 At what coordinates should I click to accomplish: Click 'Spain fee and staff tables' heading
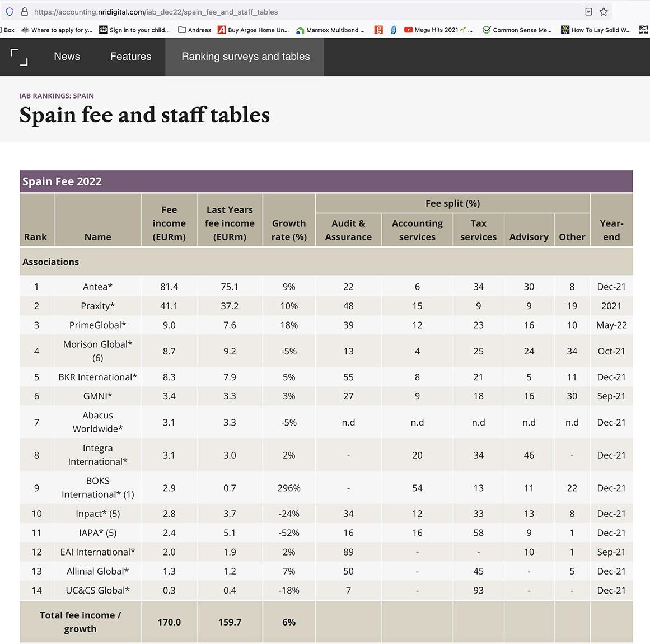point(144,115)
